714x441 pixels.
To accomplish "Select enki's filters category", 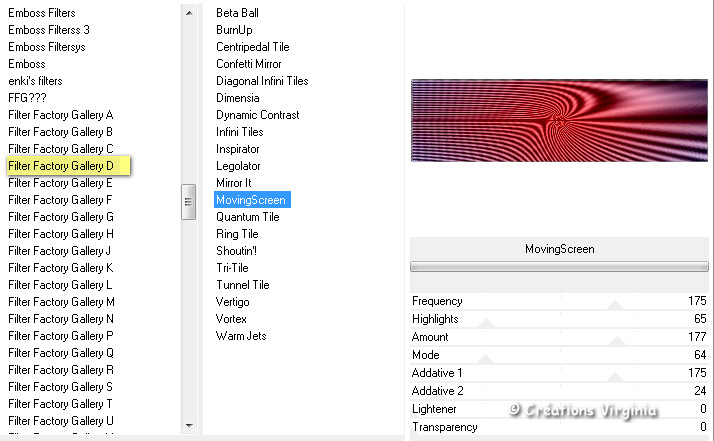I will click(x=35, y=81).
